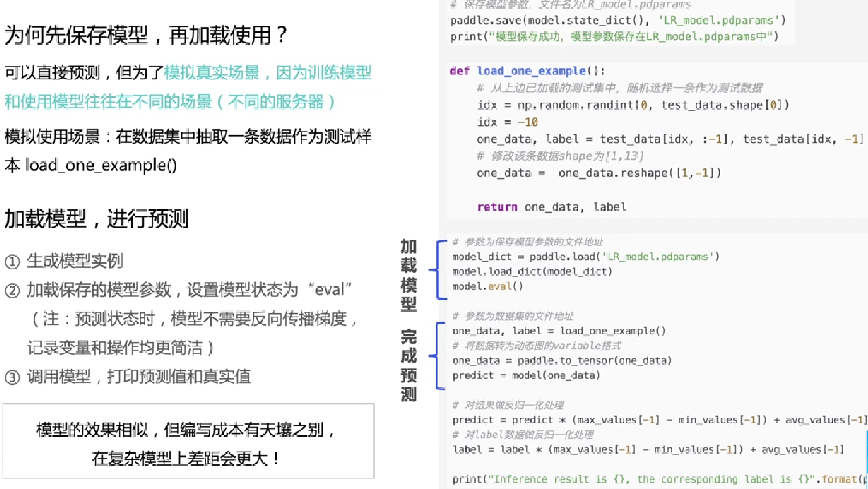This screenshot has height=489, width=868.
Task: Click step "② 加载保存的模型参数" line
Action: coord(179,290)
